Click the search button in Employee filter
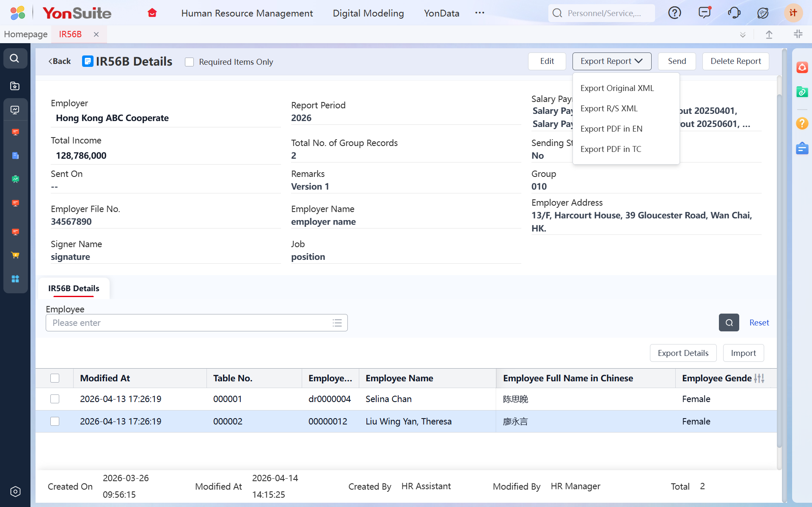 pyautogui.click(x=729, y=322)
